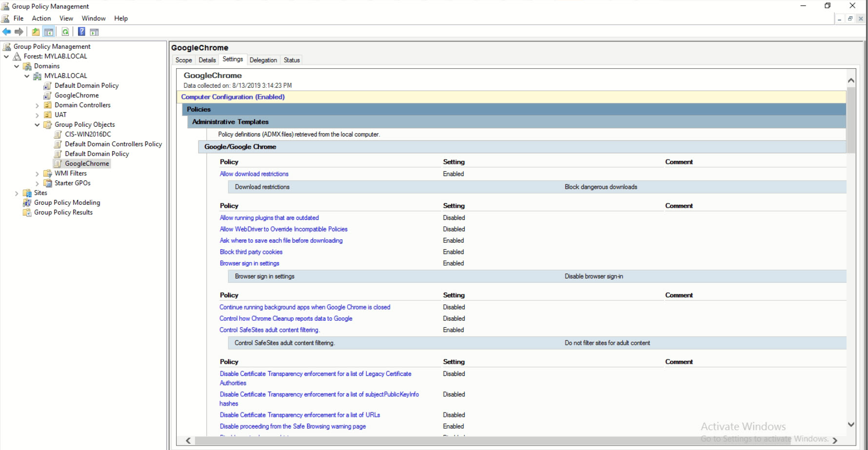Expand the Domain Controllers node
Viewport: 868px width, 450px height.
tap(37, 105)
